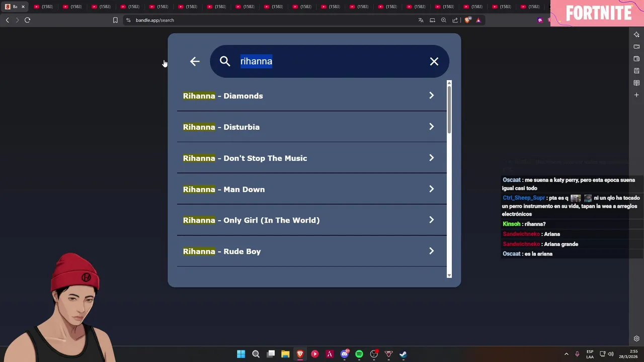The height and width of the screenshot is (362, 644).
Task: Open the volume control in system tray
Action: click(611, 354)
